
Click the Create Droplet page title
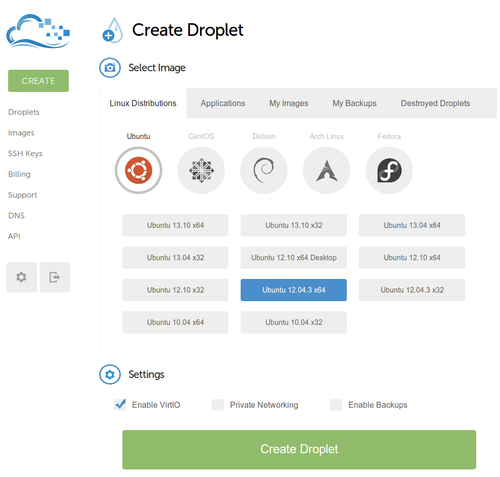[x=188, y=30]
